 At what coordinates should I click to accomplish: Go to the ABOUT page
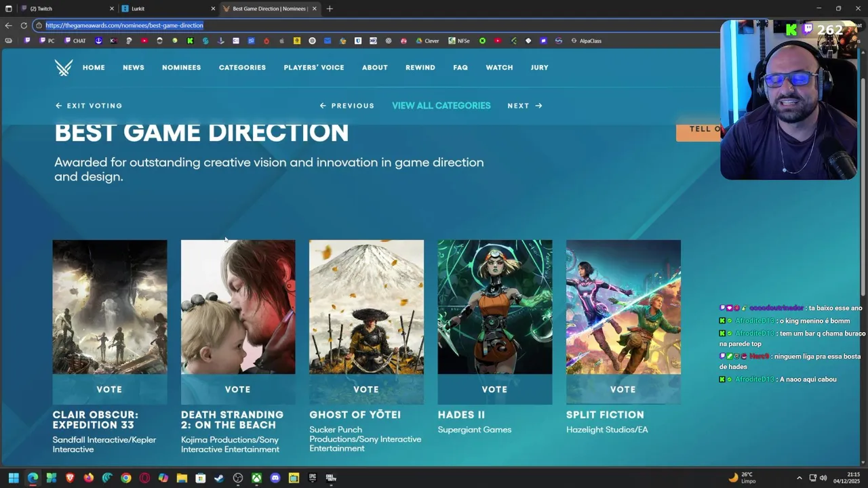pyautogui.click(x=375, y=68)
